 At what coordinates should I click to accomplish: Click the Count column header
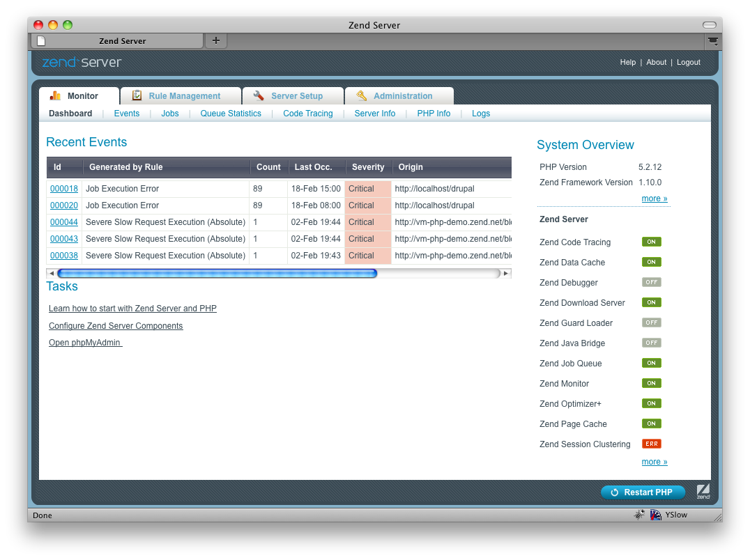(x=268, y=166)
